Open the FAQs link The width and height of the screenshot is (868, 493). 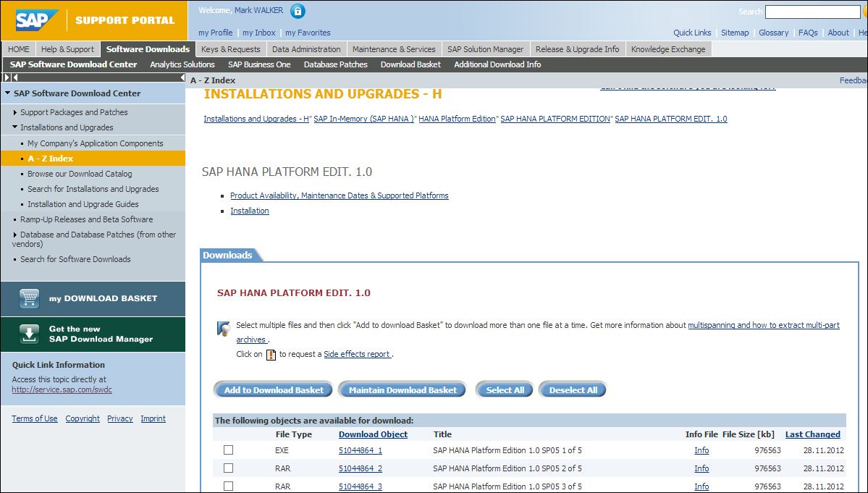click(808, 33)
